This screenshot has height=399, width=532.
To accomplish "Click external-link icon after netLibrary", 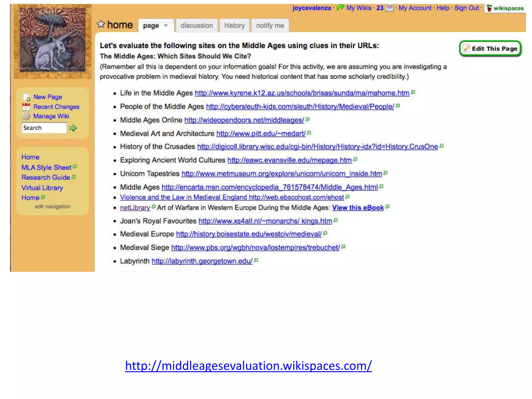I will tap(154, 207).
